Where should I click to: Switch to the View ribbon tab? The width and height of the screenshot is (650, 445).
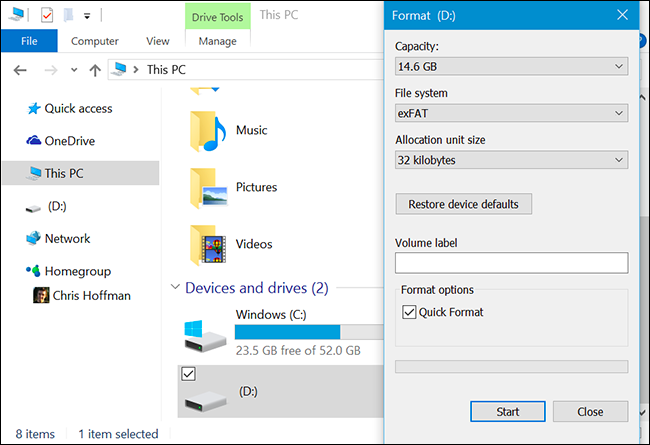coord(158,41)
